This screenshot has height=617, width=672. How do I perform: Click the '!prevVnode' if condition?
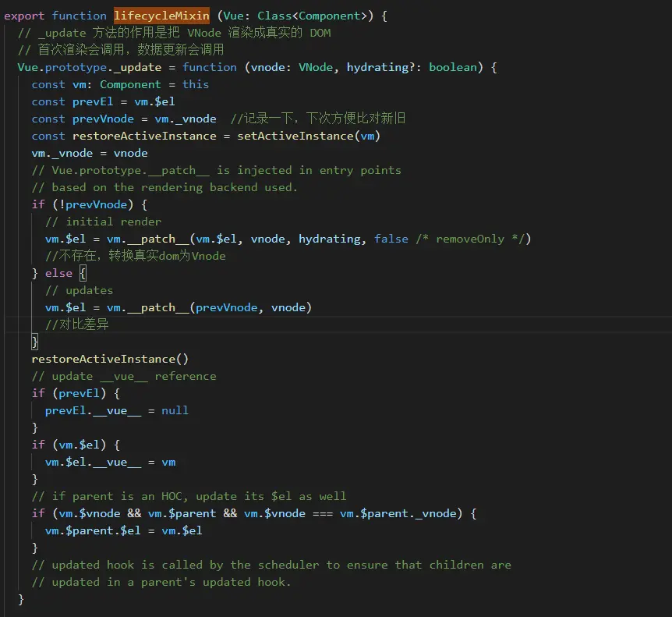click(x=93, y=204)
